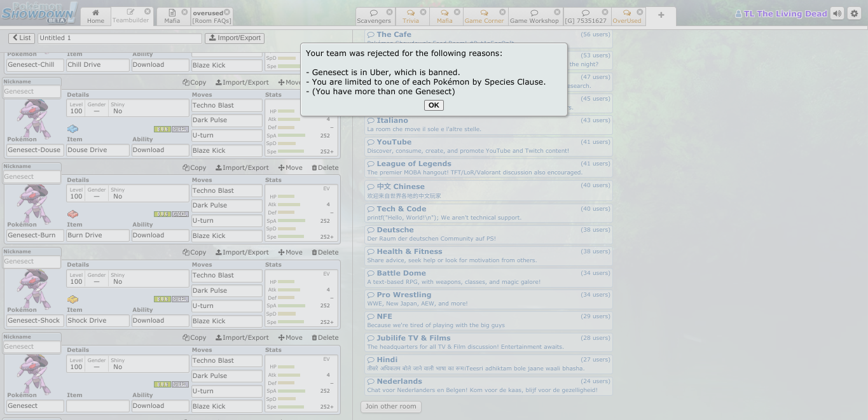Click the Douse Drive item icon
The image size is (868, 420).
pos(73,129)
